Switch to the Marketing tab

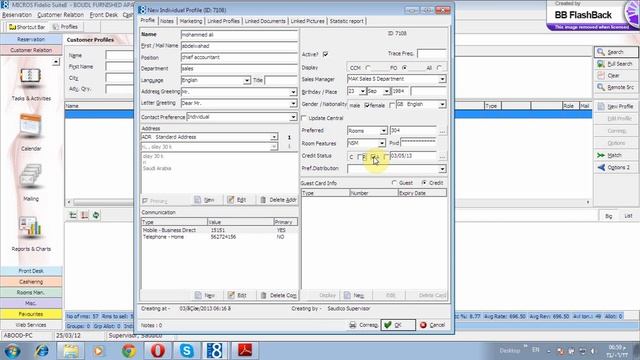pyautogui.click(x=191, y=21)
